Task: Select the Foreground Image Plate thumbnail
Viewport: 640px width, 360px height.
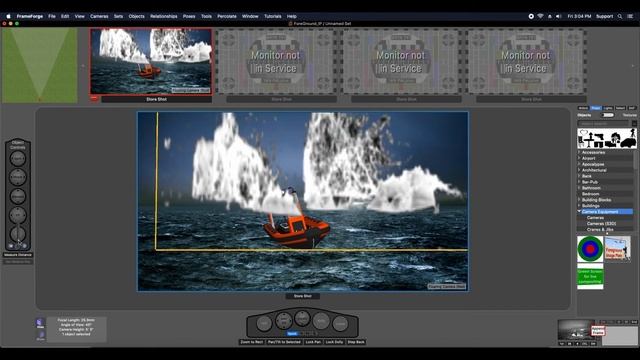Action: 618,249
